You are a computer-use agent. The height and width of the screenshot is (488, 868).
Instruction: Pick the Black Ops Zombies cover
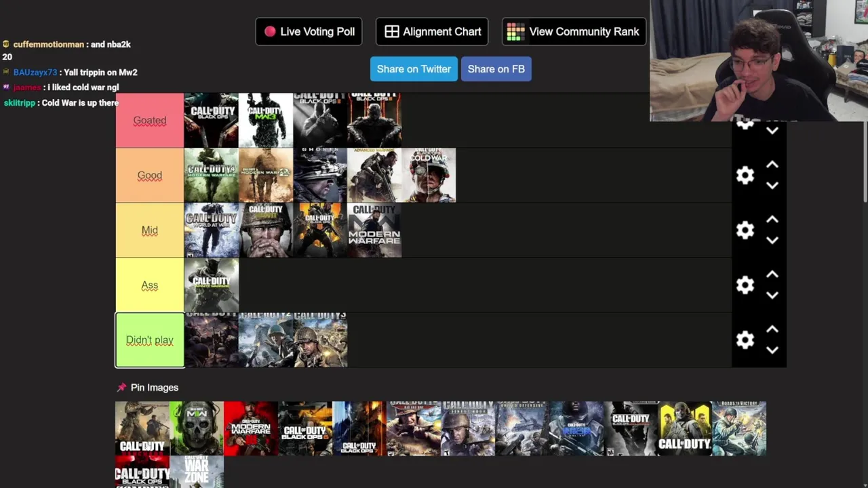tap(142, 472)
